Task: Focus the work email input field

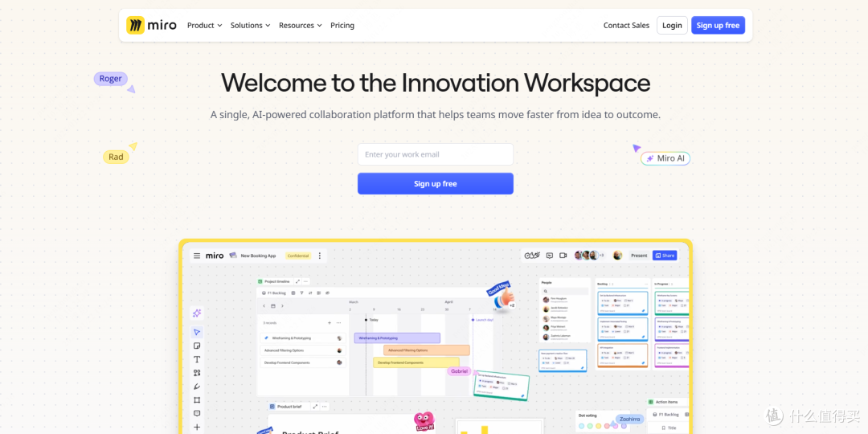Action: coord(435,154)
